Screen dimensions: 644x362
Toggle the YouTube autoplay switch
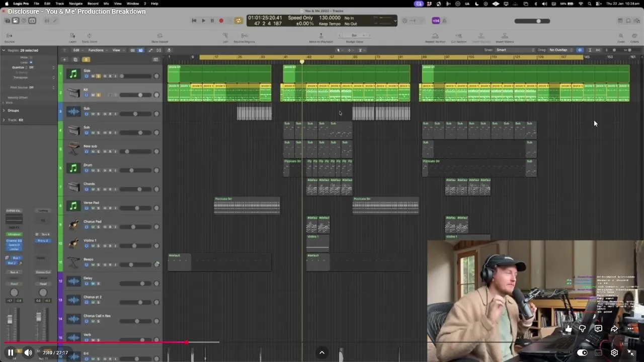tap(582, 352)
